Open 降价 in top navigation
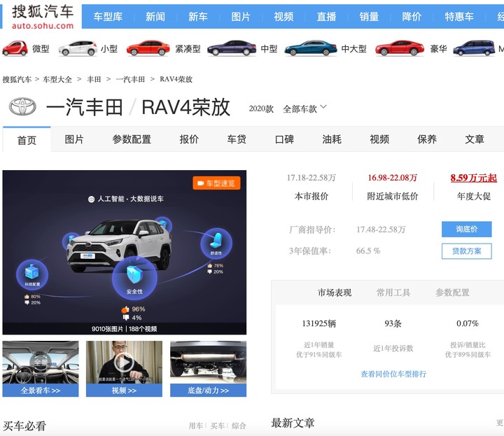 (x=412, y=17)
